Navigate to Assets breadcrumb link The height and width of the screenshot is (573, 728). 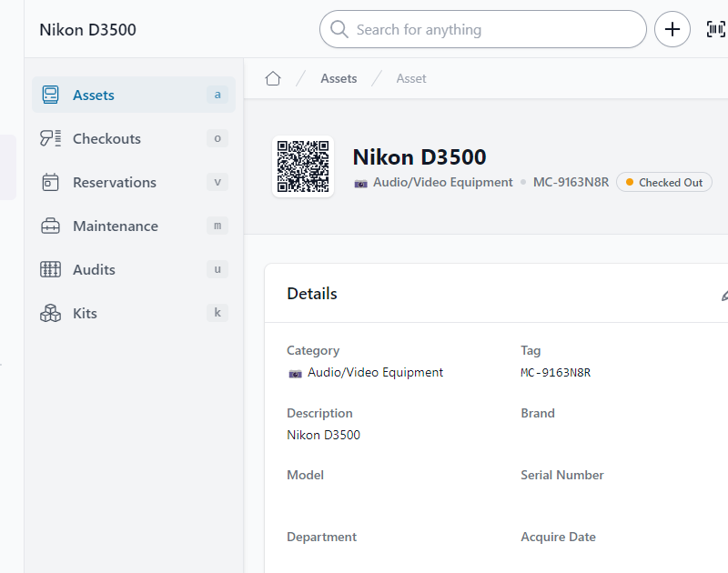[x=339, y=78]
